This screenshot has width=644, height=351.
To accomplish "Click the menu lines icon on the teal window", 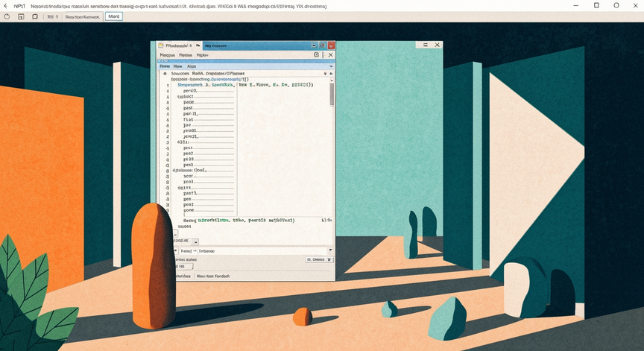I will 426,45.
